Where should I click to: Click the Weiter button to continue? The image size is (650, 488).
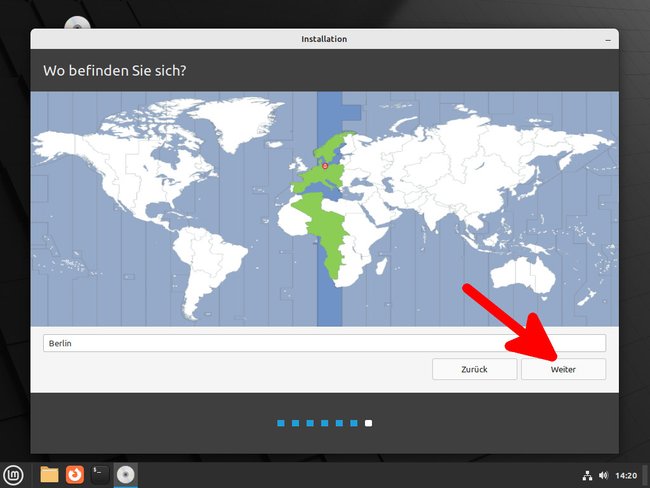pyautogui.click(x=563, y=369)
